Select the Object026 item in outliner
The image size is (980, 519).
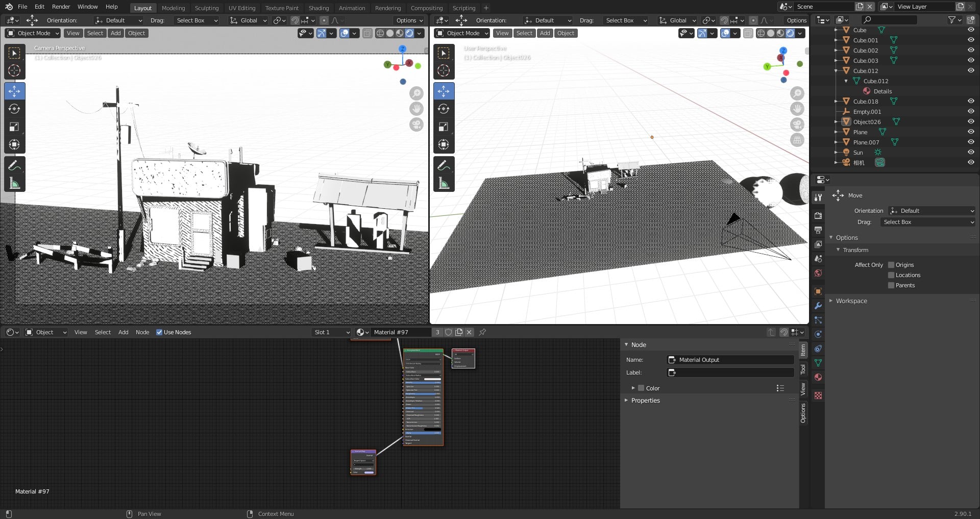pos(867,122)
